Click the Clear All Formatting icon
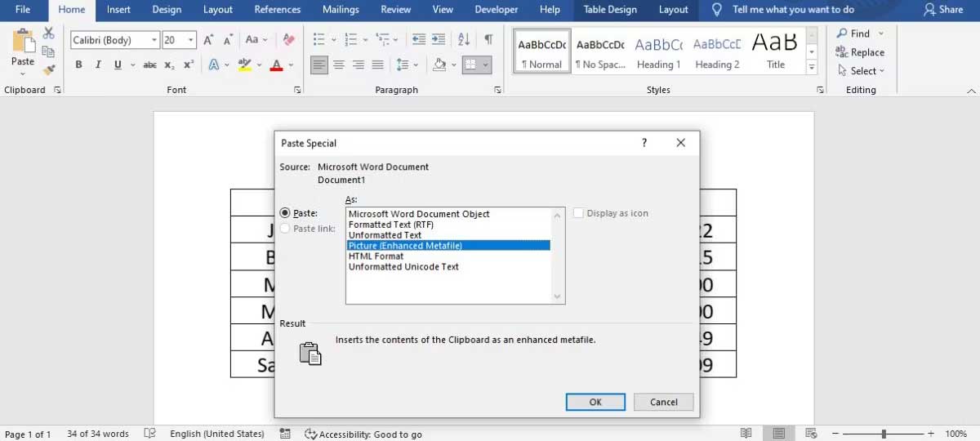 (288, 39)
